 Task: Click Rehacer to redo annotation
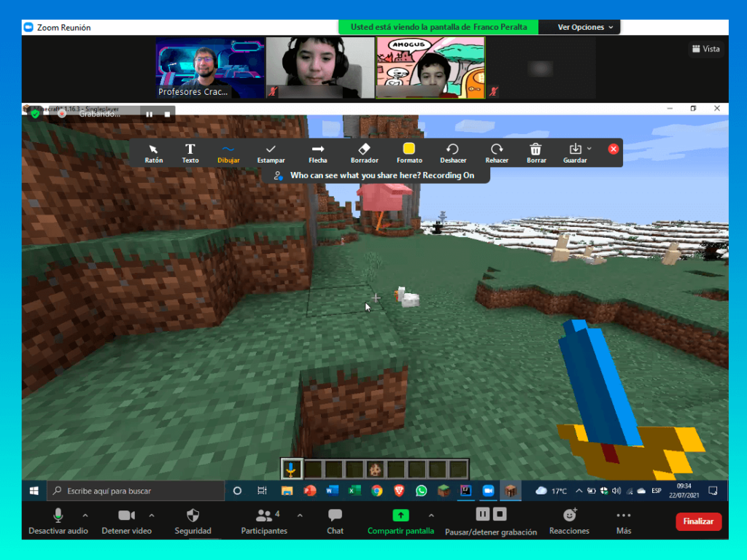(497, 153)
